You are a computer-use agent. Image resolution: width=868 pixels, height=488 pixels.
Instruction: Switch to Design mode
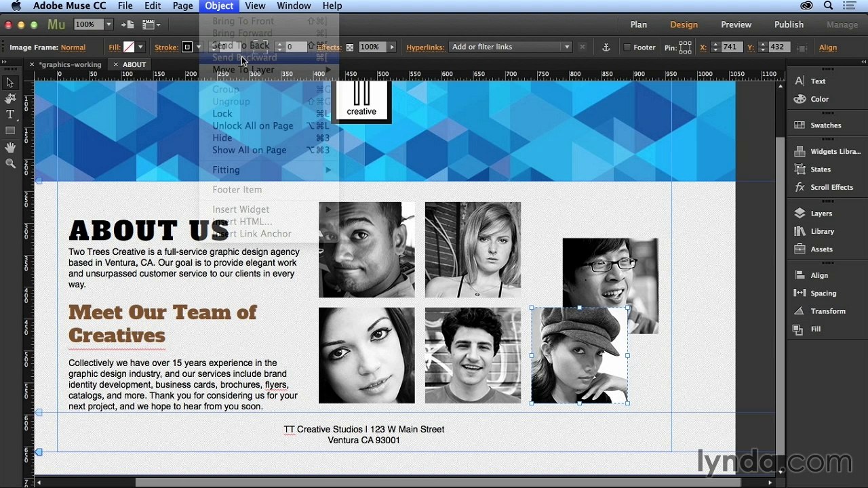click(x=684, y=24)
